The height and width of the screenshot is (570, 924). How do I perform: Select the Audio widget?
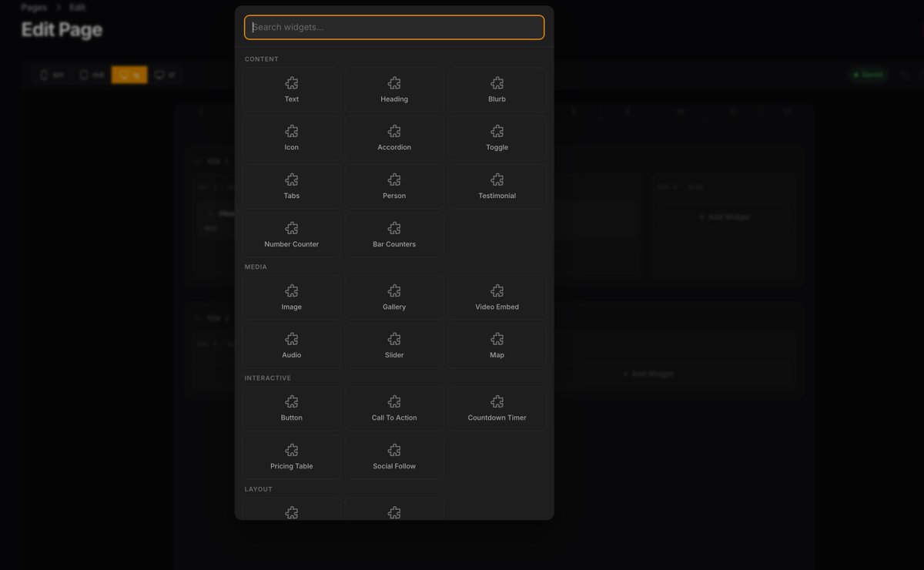click(x=292, y=346)
